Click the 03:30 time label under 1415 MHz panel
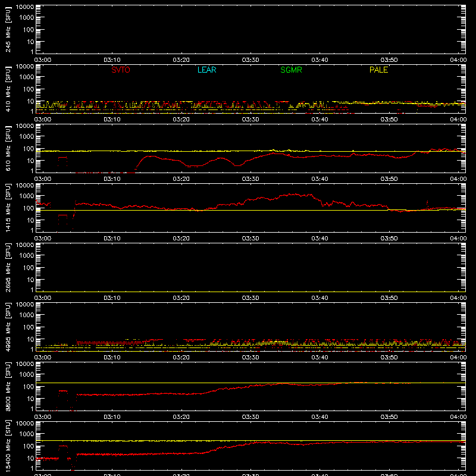Viewport: 476px width, 476px height. tap(250, 239)
